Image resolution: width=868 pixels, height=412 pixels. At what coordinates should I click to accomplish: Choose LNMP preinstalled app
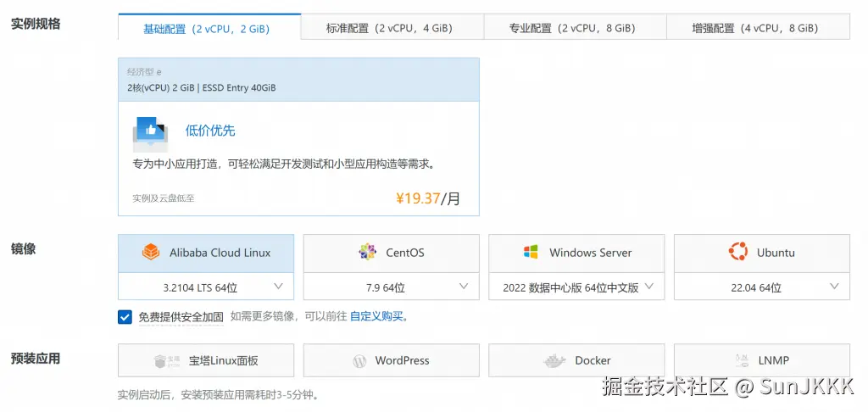[x=762, y=360]
